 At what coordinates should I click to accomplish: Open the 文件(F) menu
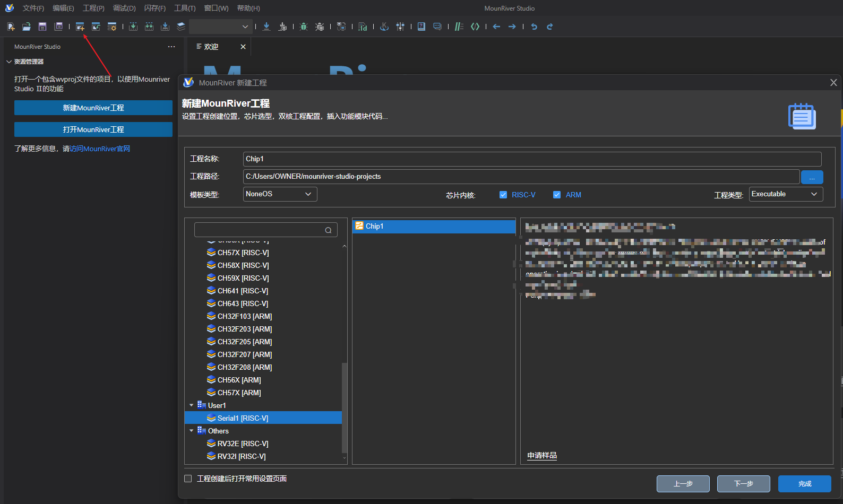click(33, 8)
